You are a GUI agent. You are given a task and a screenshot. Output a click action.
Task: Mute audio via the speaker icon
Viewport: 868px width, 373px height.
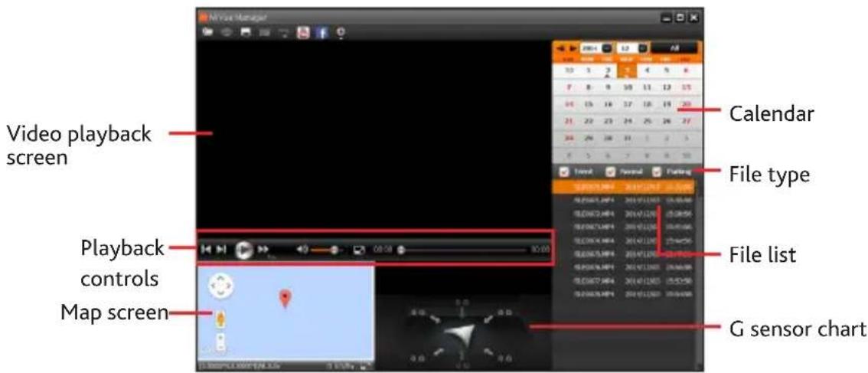pyautogui.click(x=302, y=250)
